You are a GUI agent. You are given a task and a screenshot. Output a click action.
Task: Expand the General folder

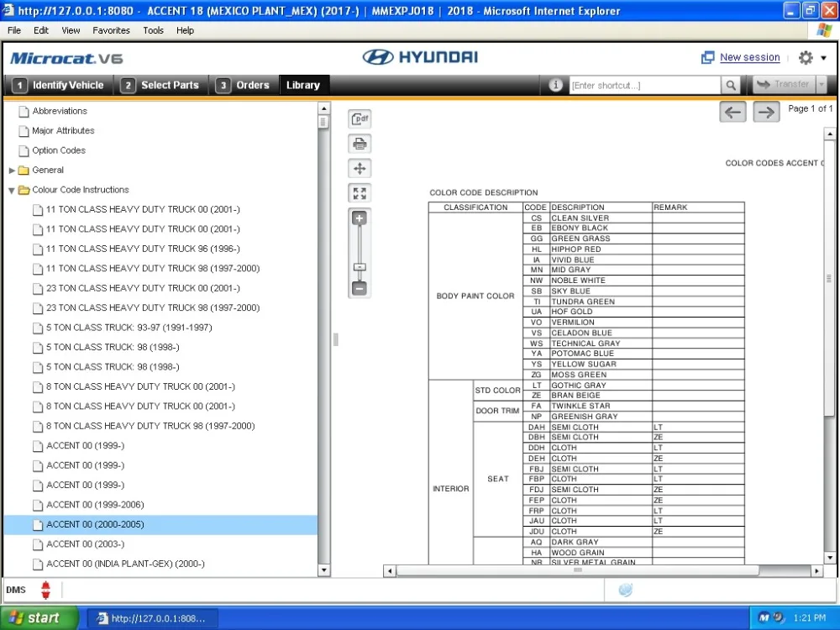[x=12, y=171]
